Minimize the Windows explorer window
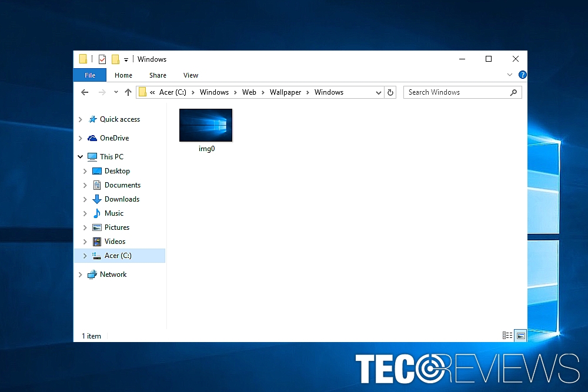The image size is (588, 392). point(462,59)
